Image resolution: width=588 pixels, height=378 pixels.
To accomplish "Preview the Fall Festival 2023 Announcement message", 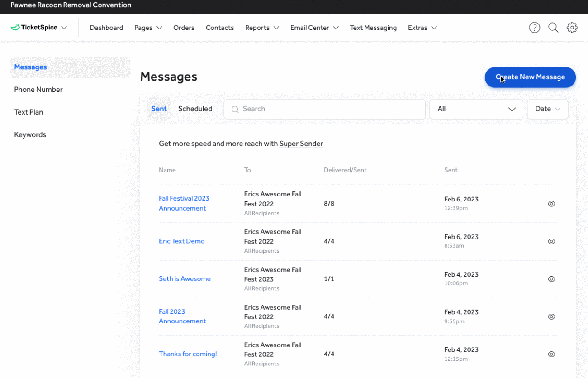I will pos(551,204).
